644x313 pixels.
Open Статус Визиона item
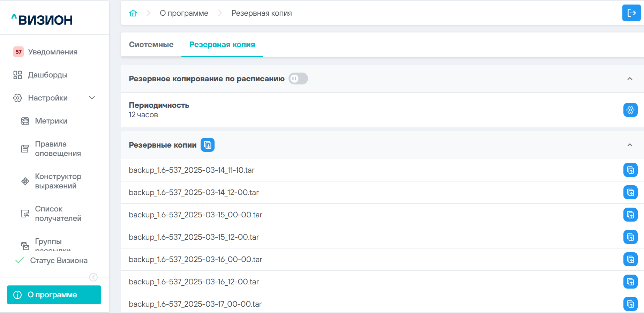(59, 260)
